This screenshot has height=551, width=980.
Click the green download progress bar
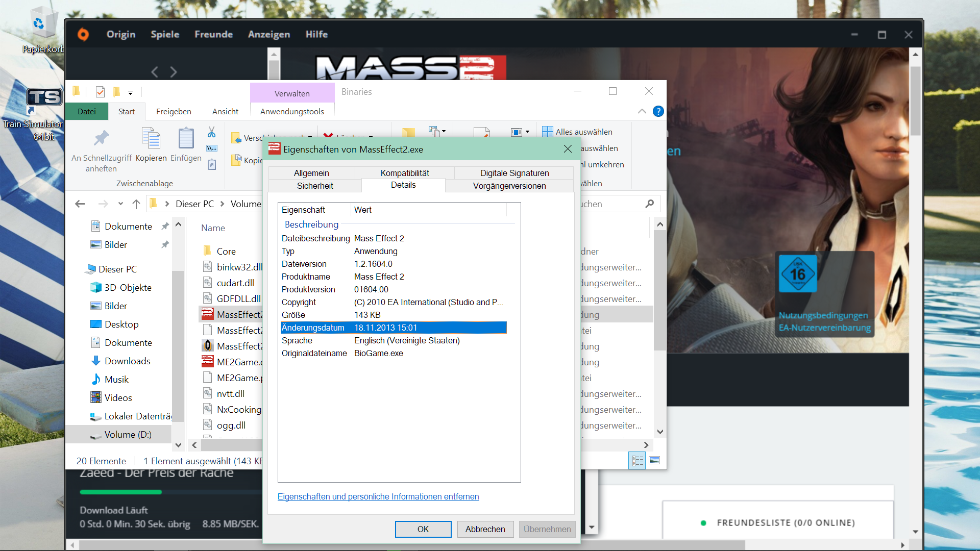[120, 492]
